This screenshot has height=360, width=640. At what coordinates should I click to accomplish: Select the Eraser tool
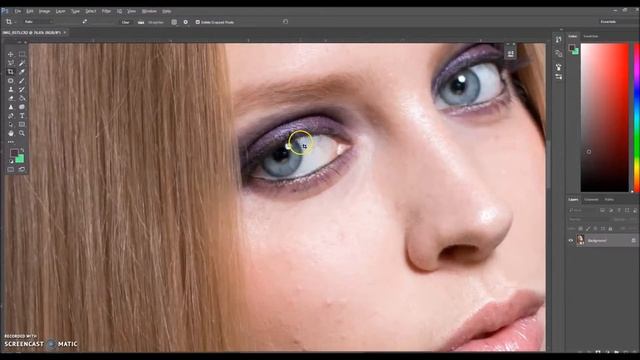[x=11, y=98]
